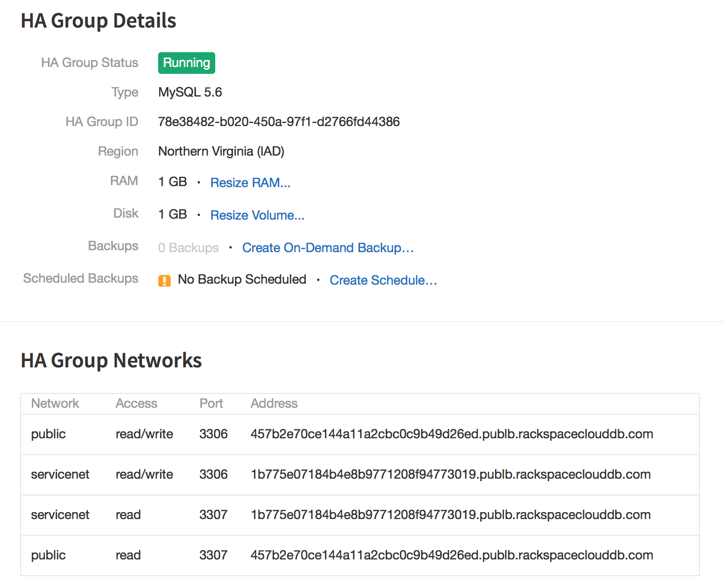Click the Port column header

[x=211, y=403]
